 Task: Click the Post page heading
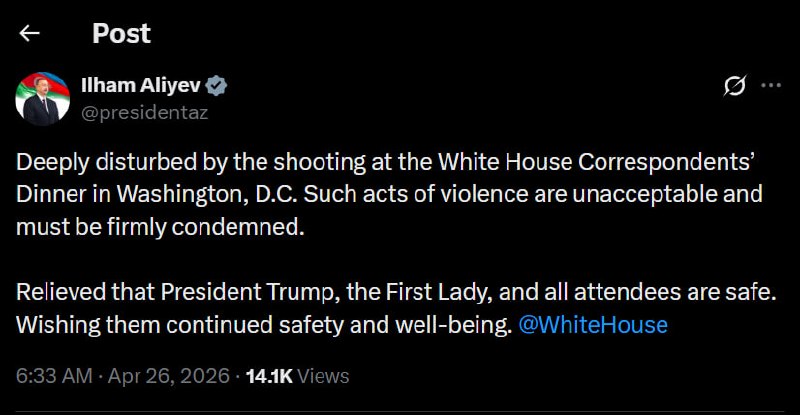point(121,33)
